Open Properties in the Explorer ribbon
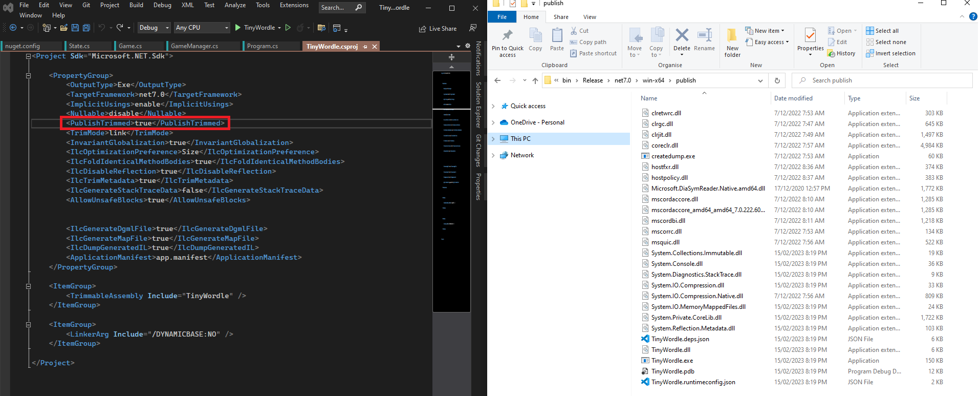 click(x=810, y=41)
